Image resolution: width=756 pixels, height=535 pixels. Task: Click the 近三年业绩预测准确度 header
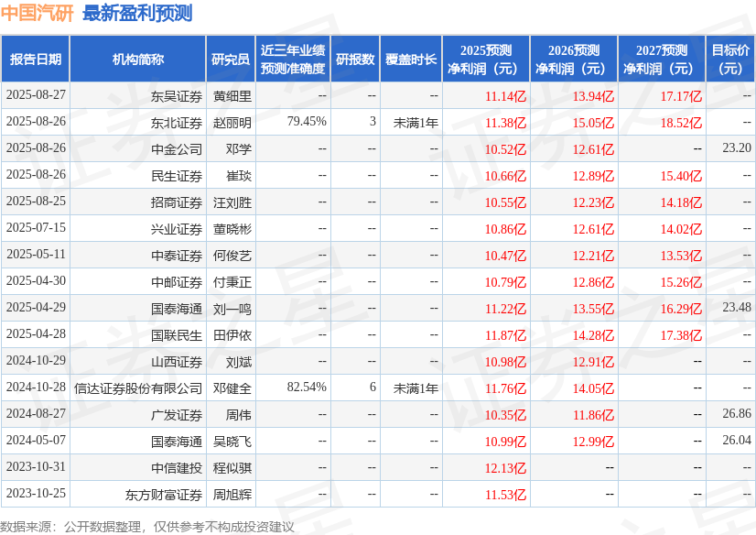293,59
